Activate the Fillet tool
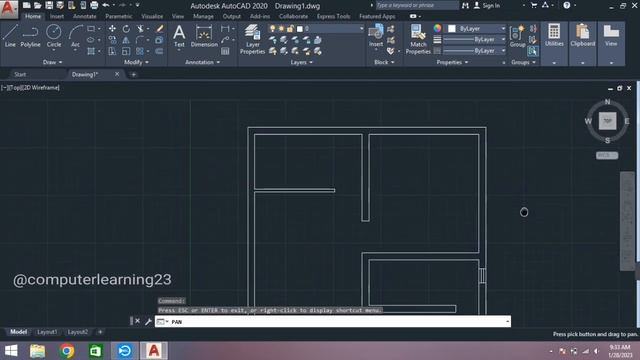The width and height of the screenshot is (640, 360). pyautogui.click(x=140, y=40)
